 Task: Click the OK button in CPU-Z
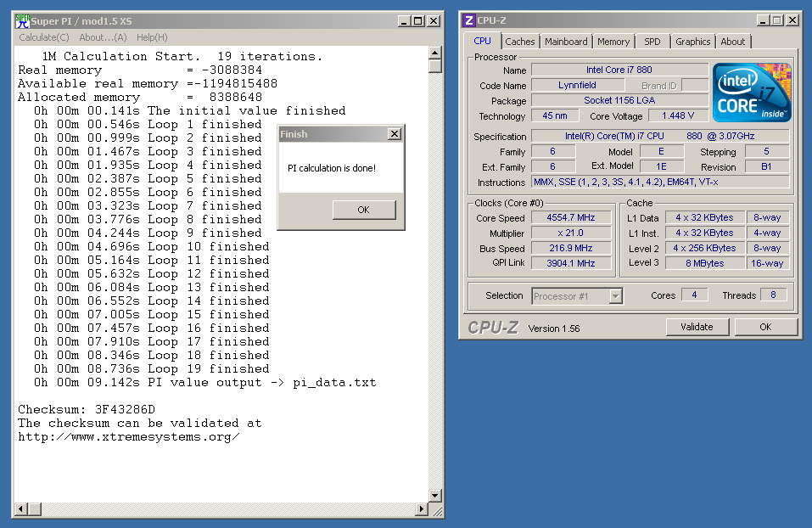[x=766, y=327]
